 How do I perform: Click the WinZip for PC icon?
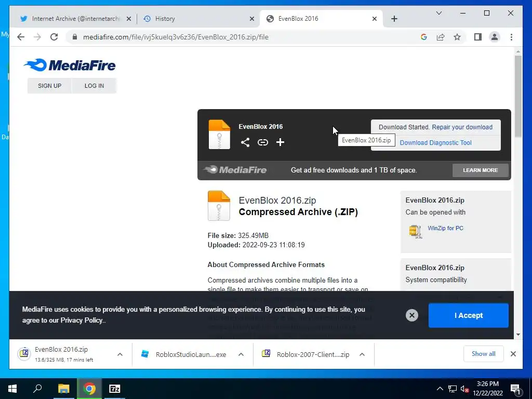pyautogui.click(x=415, y=231)
